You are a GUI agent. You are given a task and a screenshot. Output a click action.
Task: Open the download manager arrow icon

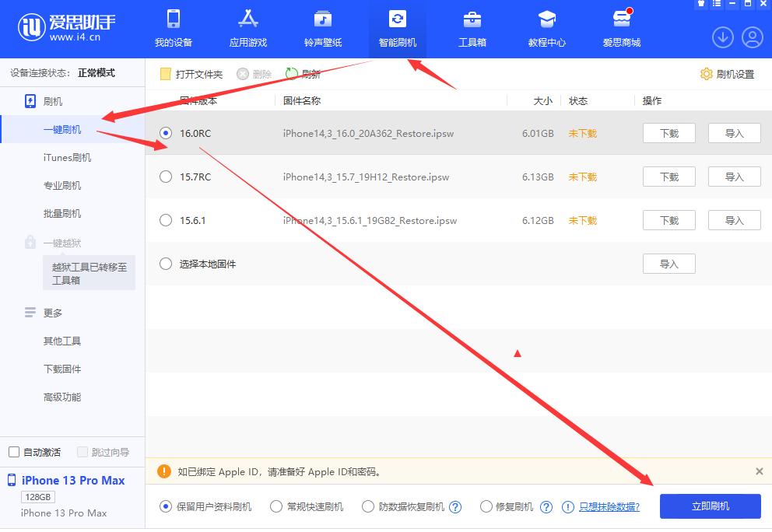(x=723, y=37)
